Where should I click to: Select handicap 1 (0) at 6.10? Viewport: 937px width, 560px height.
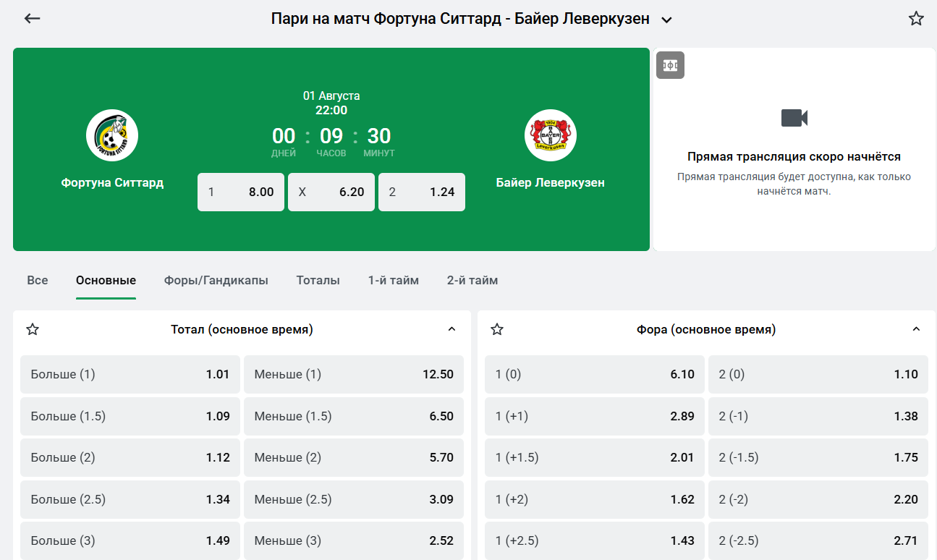pos(595,374)
